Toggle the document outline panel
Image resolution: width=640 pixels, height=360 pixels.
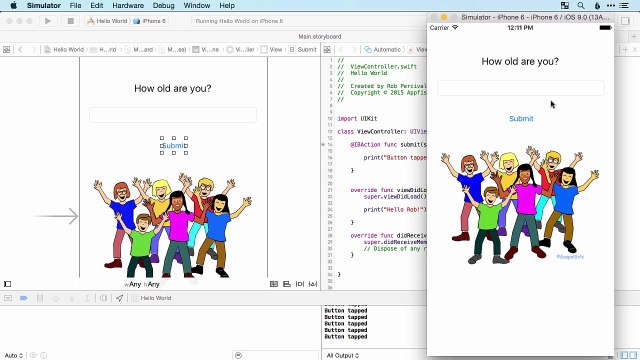coord(7,284)
